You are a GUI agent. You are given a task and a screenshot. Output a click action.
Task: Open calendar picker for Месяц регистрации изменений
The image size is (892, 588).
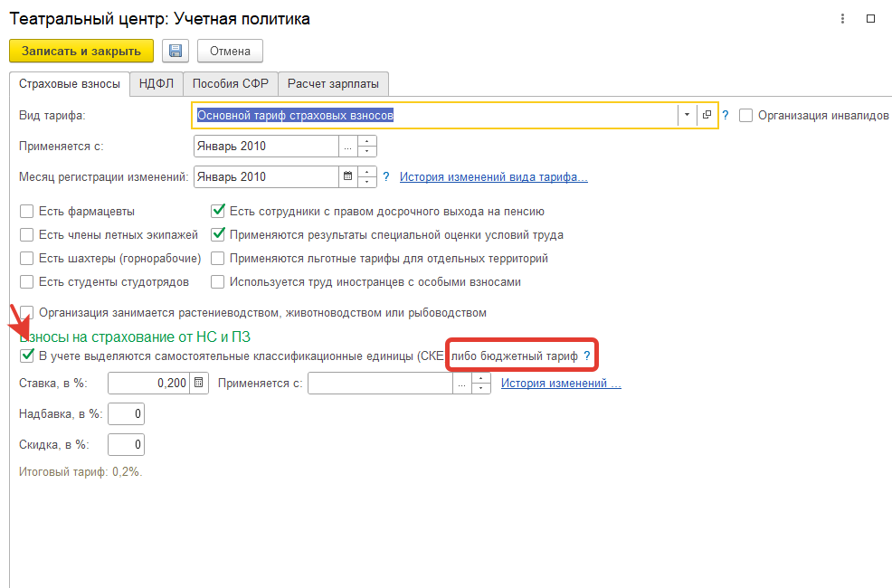tap(347, 176)
